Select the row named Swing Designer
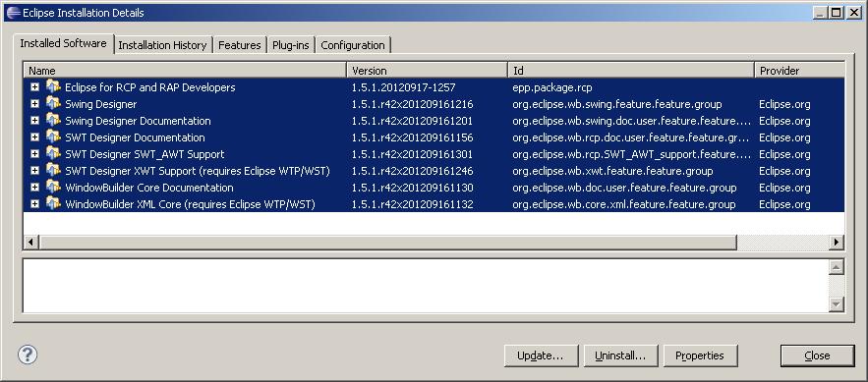The image size is (868, 382). (100, 104)
